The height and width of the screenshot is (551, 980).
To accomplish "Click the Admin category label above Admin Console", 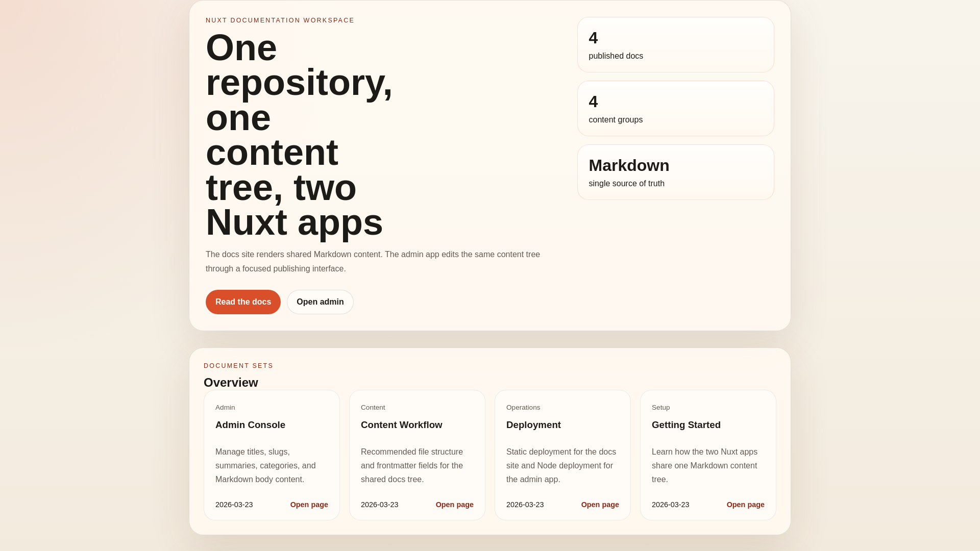I will (225, 408).
